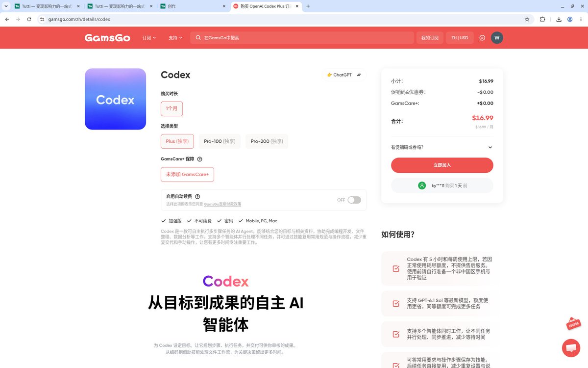The width and height of the screenshot is (588, 368).
Task: Click the 小计 subtotal row label
Action: click(x=397, y=81)
